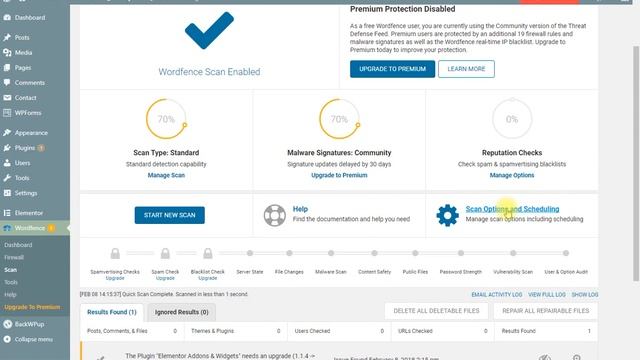This screenshot has width=640, height=360.
Task: Click Email Activity Log link
Action: tap(497, 295)
